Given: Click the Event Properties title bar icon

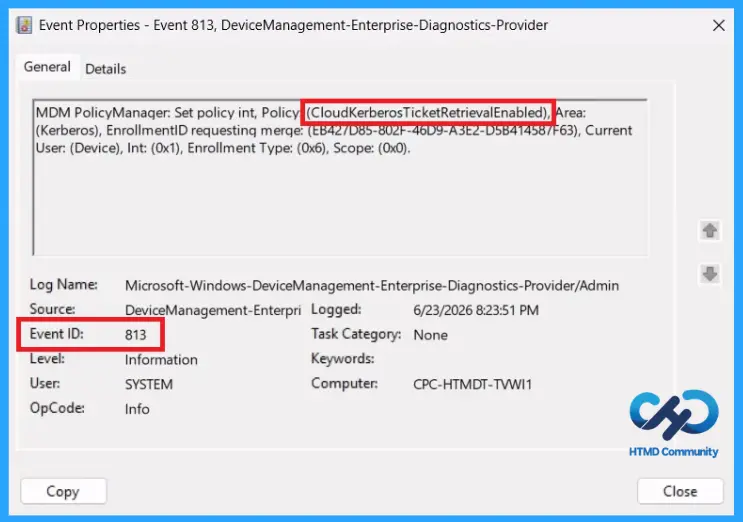Looking at the screenshot, I should click(x=24, y=25).
